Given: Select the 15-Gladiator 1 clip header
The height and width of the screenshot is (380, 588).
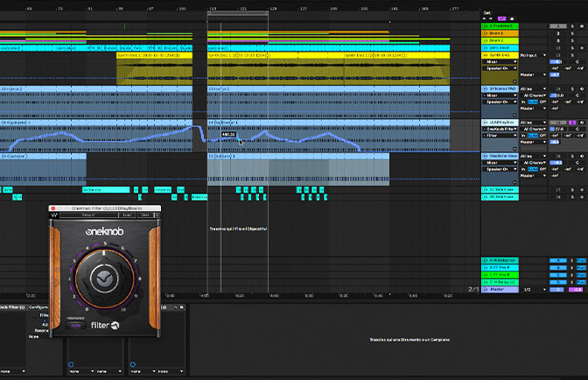Looking at the screenshot, I should [x=298, y=156].
